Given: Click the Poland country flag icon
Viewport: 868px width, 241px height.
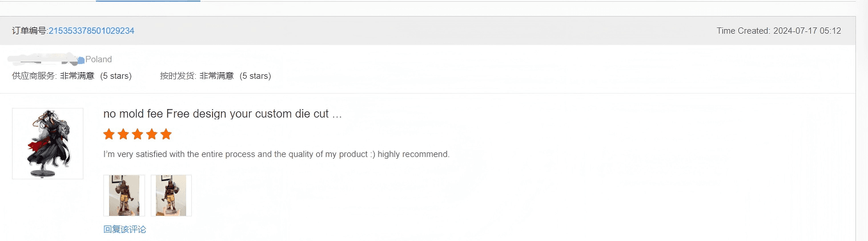Looking at the screenshot, I should 81,60.
